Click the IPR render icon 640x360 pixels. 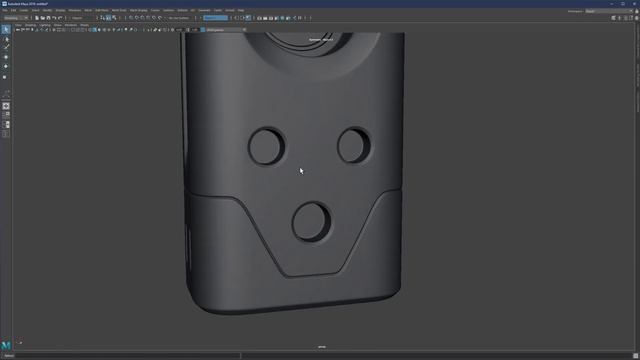pyautogui.click(x=271, y=18)
